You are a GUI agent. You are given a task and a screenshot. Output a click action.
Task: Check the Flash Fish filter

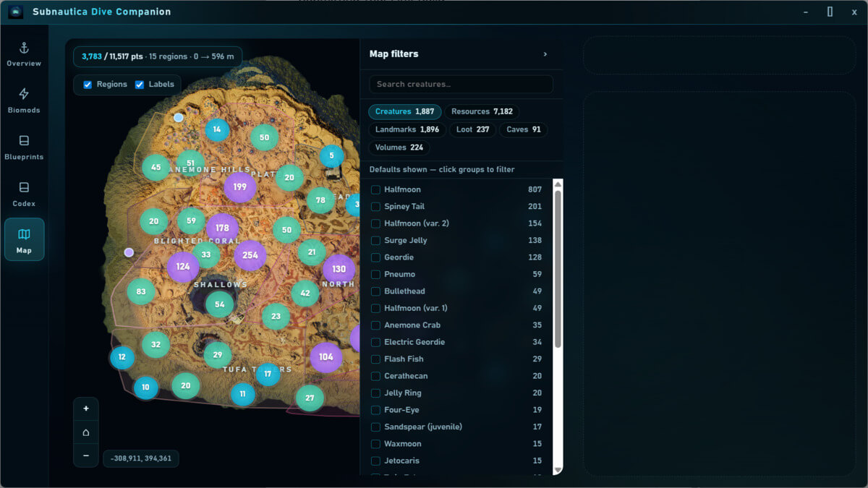(375, 359)
